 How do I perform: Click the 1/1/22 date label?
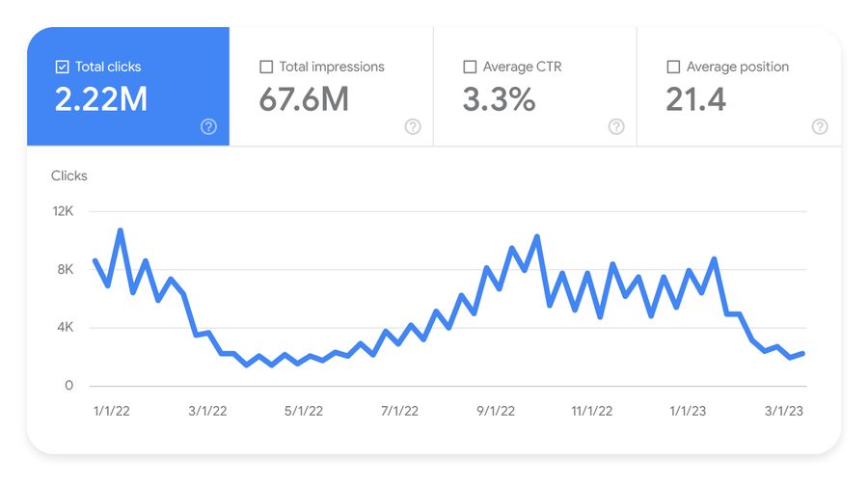point(111,411)
